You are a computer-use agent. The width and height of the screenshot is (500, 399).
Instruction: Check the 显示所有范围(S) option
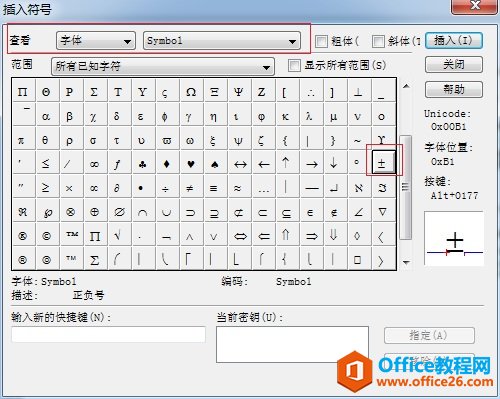[x=294, y=65]
